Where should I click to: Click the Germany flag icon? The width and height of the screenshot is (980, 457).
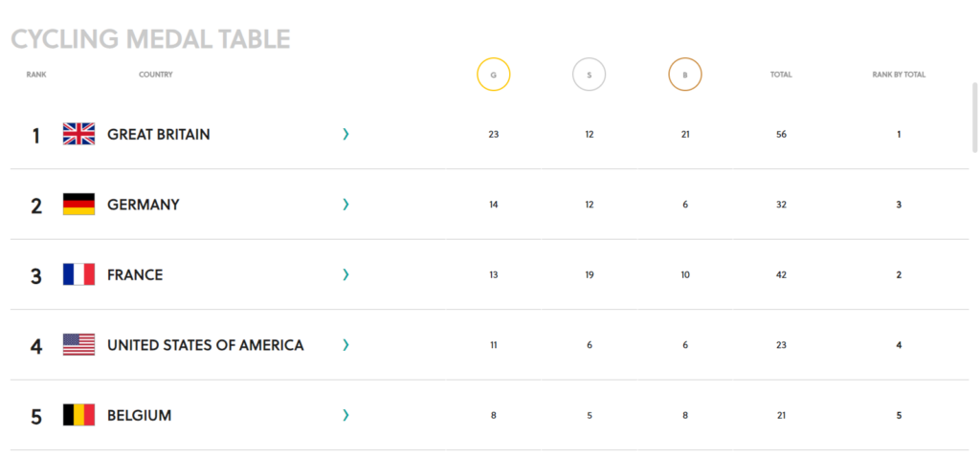click(78, 205)
